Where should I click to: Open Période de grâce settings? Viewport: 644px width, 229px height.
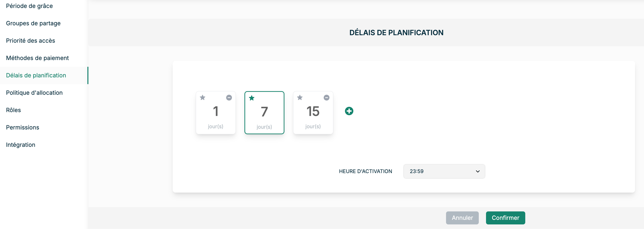tap(29, 6)
